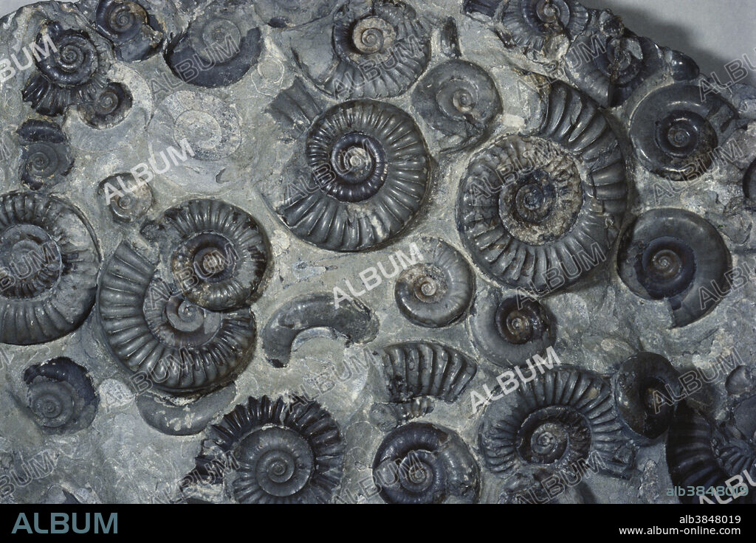Click the large ALBUM logo in the black footer
756x543 pixels.
(x=65, y=523)
